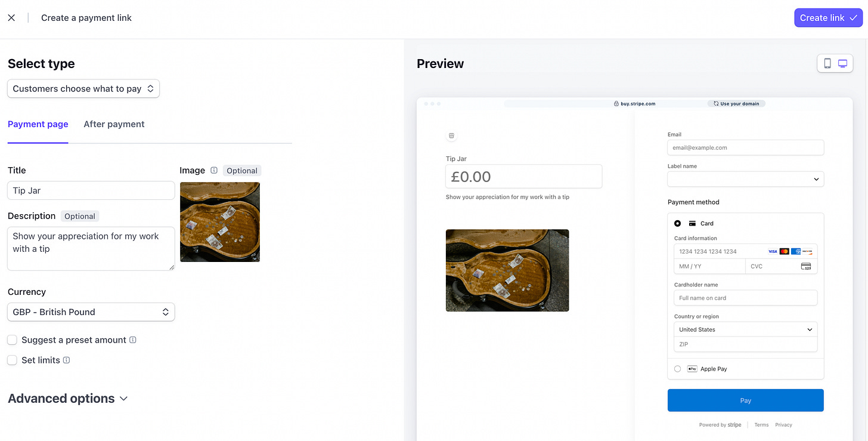Open the GBP - British Pound currency dropdown
Image resolution: width=868 pixels, height=441 pixels.
pos(91,312)
